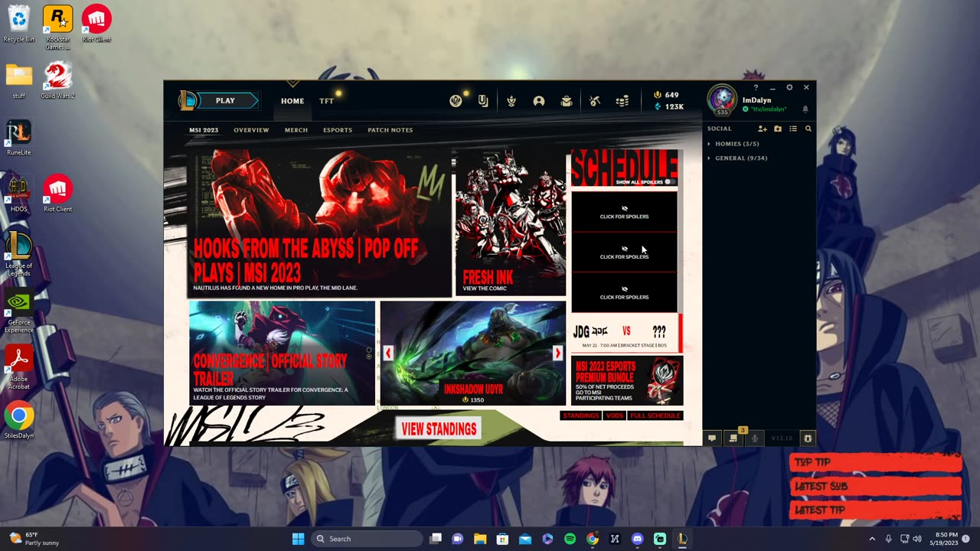The height and width of the screenshot is (551, 980).
Task: Open the chat bubble icon at bottom
Action: pyautogui.click(x=712, y=439)
